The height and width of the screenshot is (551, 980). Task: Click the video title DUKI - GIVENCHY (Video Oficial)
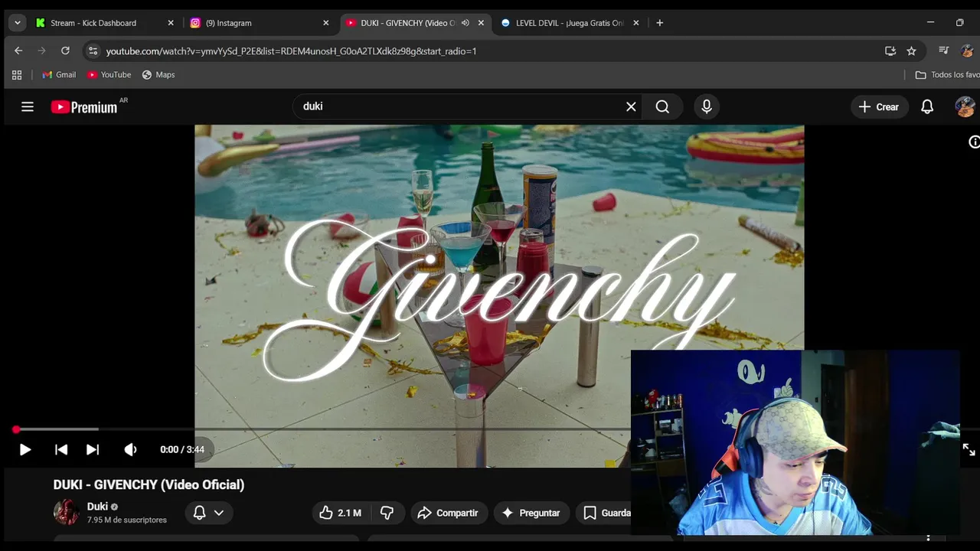pyautogui.click(x=149, y=484)
